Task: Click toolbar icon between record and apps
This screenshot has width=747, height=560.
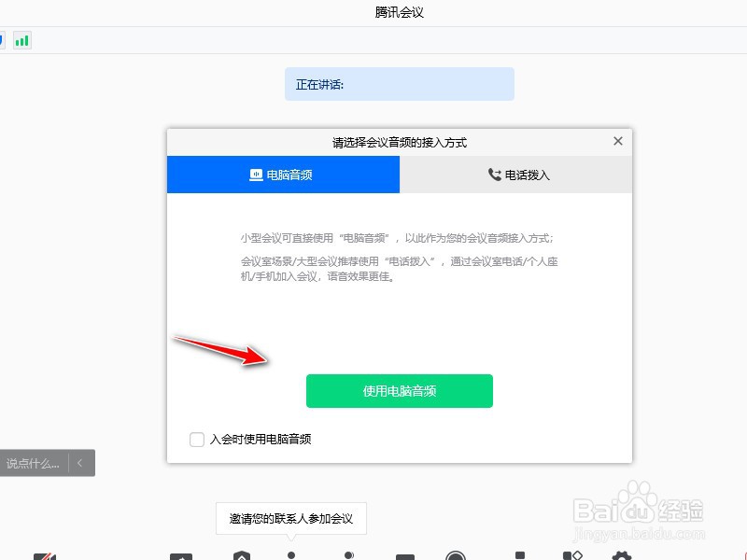Action: point(520,555)
